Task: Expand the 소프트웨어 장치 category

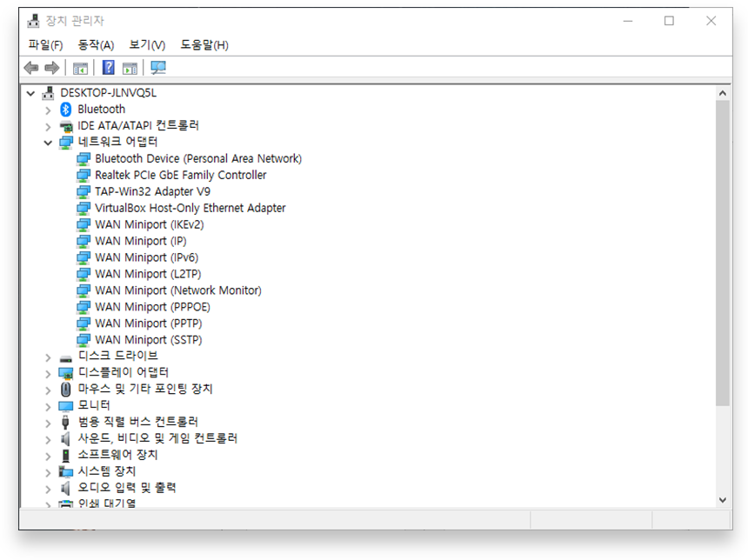Action: point(48,456)
